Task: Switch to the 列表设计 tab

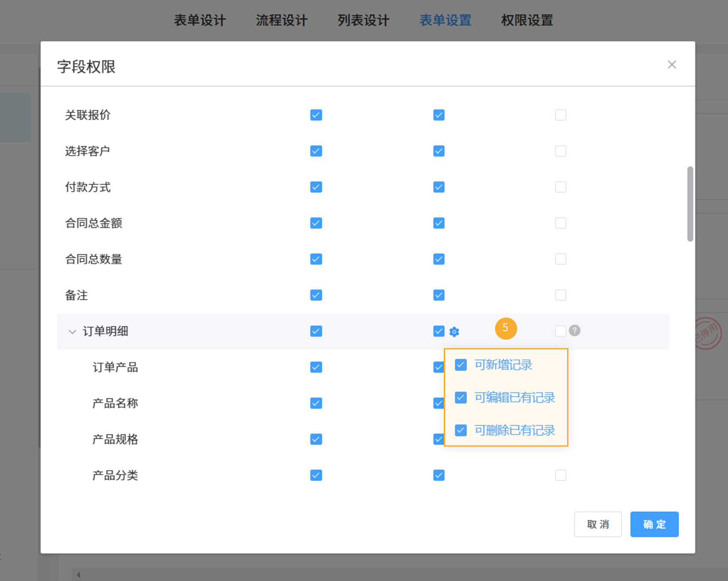Action: coord(363,20)
